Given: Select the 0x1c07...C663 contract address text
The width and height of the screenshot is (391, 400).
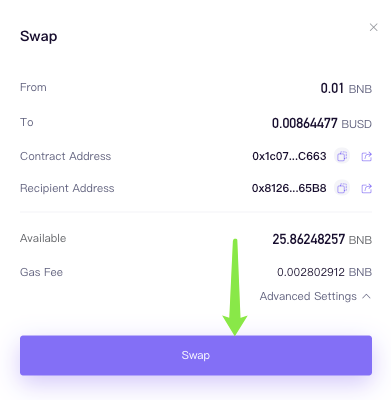Looking at the screenshot, I should pos(289,156).
